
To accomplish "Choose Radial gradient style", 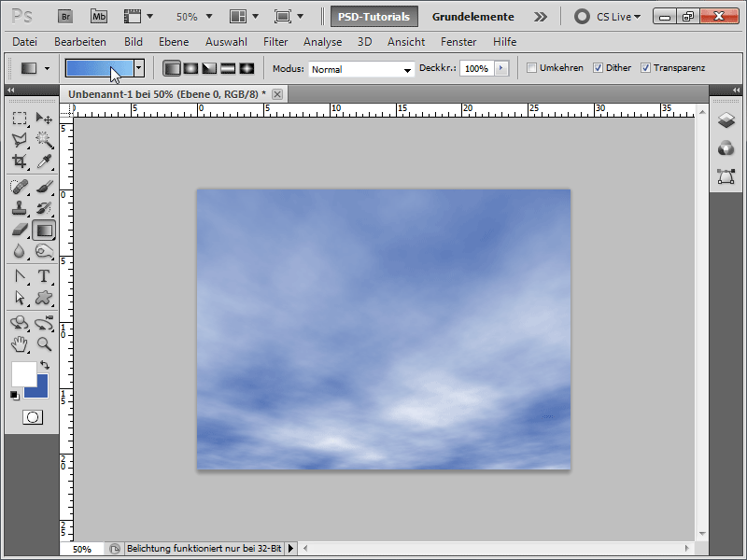I will [190, 68].
